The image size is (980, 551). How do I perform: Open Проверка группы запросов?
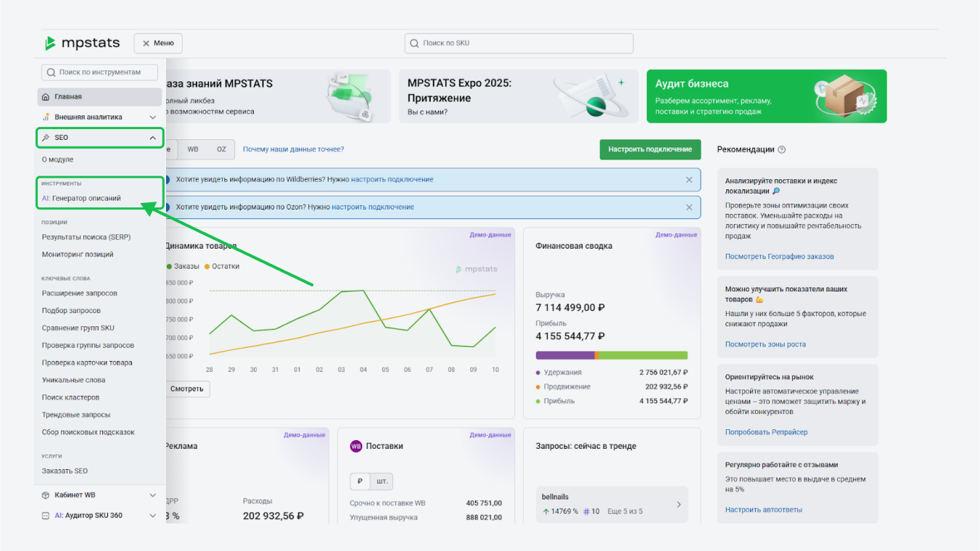click(x=88, y=346)
